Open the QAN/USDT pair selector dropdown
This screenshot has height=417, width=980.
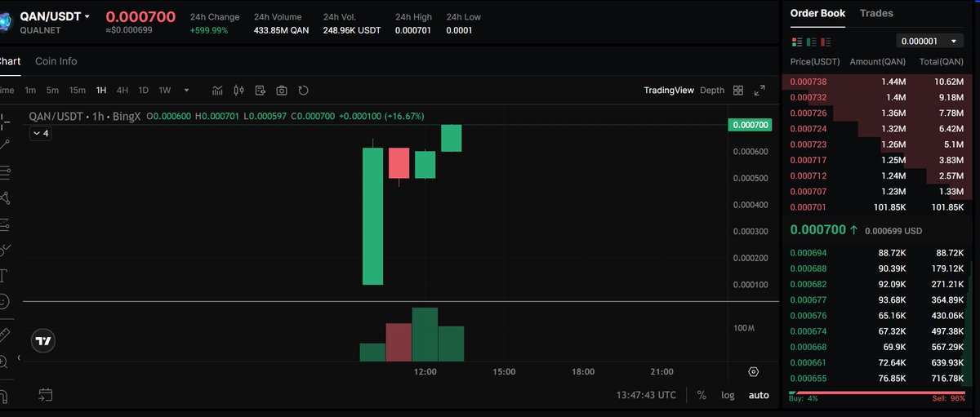[56, 16]
